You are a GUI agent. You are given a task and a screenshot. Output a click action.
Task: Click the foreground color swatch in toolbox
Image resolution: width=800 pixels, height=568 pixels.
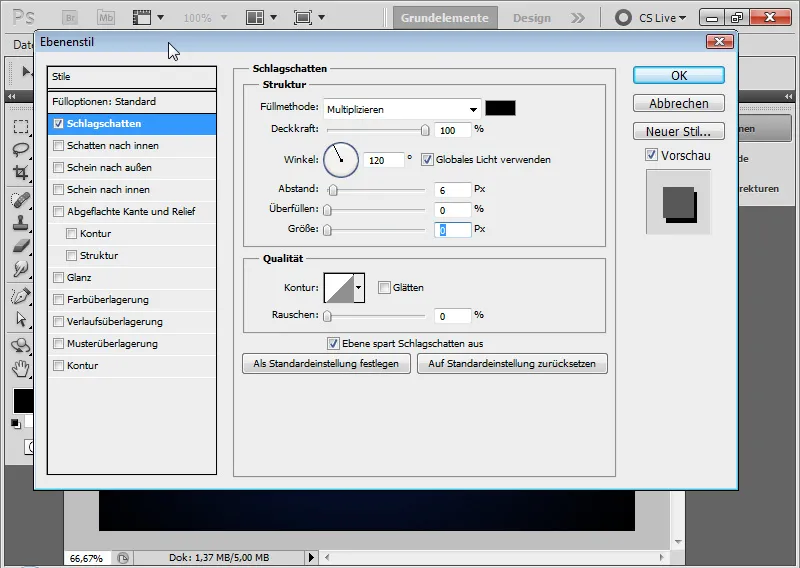coord(23,401)
